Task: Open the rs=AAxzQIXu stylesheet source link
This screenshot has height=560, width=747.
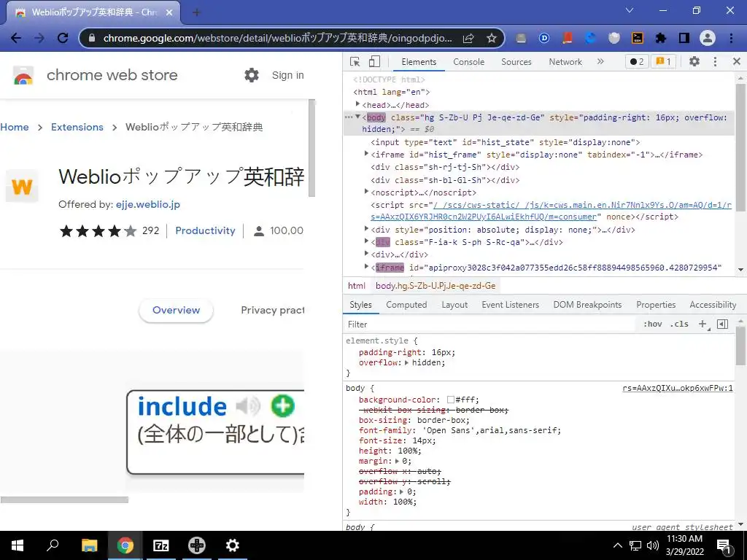Action: pyautogui.click(x=678, y=388)
